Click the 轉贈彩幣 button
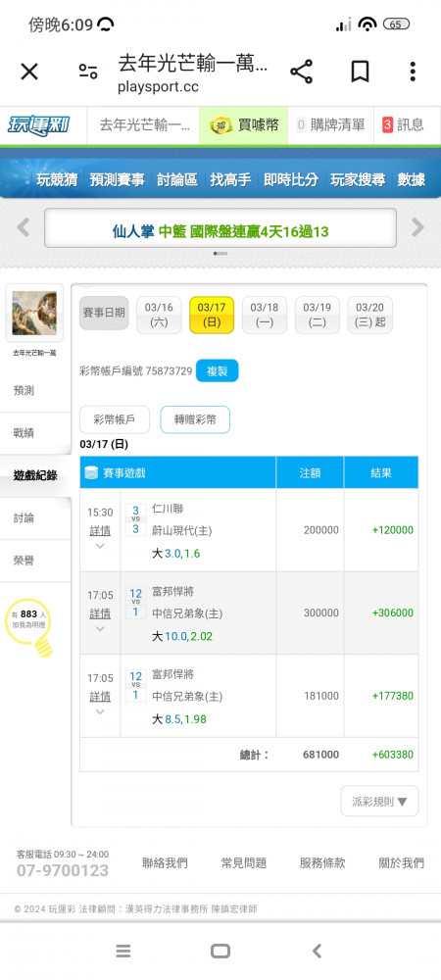 point(195,420)
